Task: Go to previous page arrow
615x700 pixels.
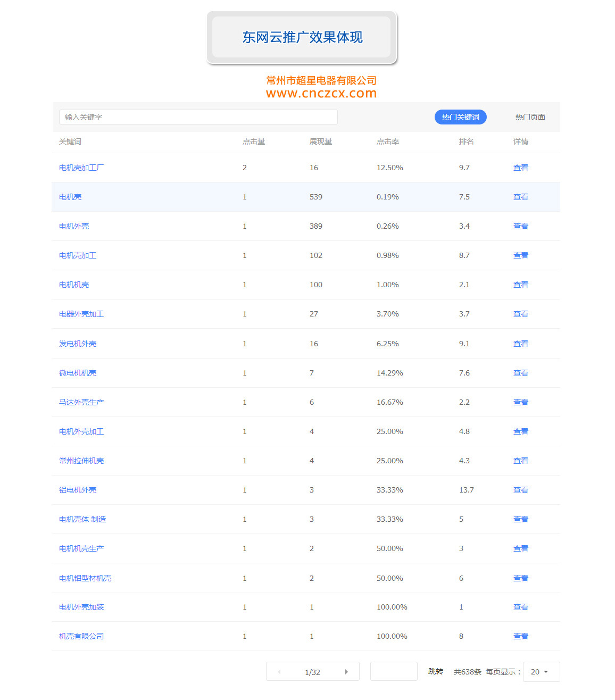Action: (279, 672)
